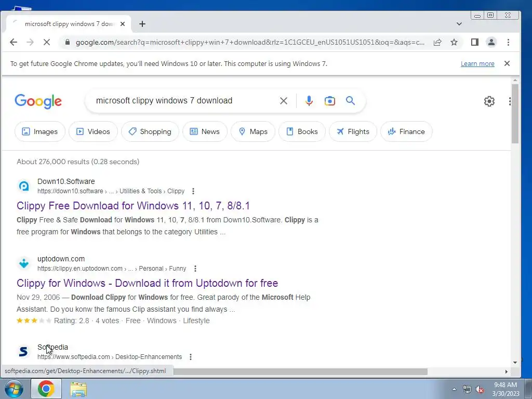Open the Chrome profile avatar
Screen dimensions: 532x399
click(x=491, y=42)
